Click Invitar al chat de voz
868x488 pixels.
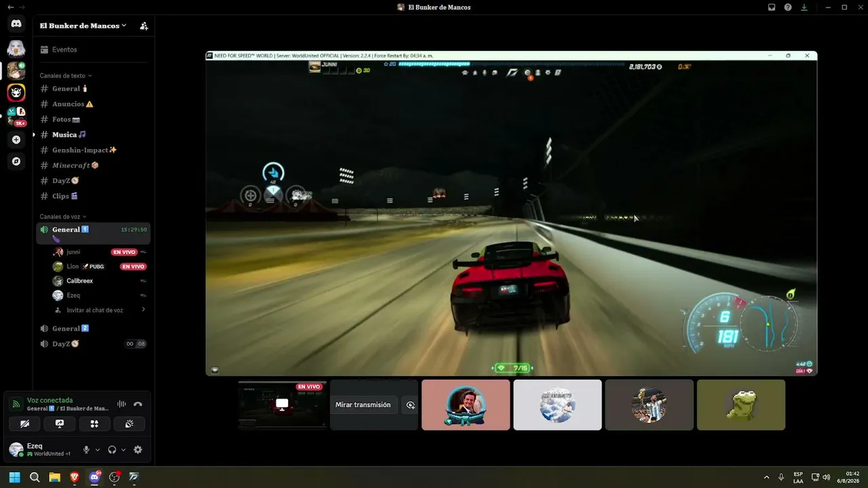(x=94, y=310)
